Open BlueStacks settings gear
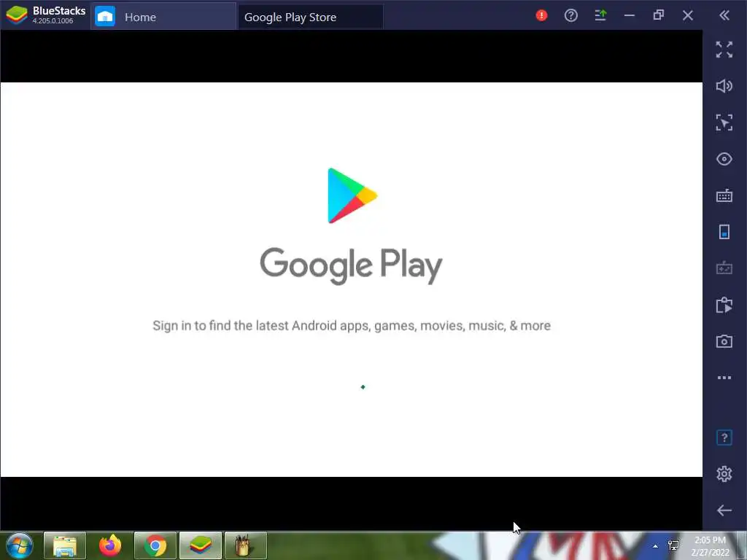Image resolution: width=747 pixels, height=560 pixels. pyautogui.click(x=724, y=474)
